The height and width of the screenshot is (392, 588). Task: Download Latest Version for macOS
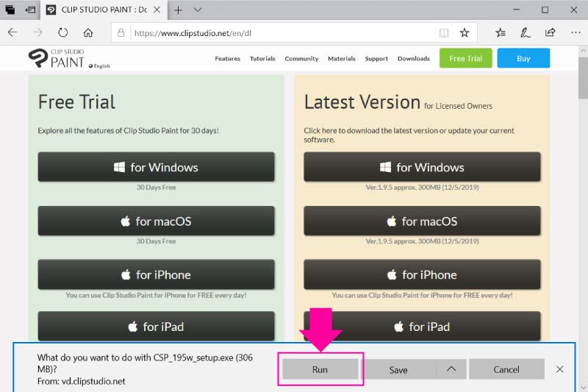tap(422, 221)
